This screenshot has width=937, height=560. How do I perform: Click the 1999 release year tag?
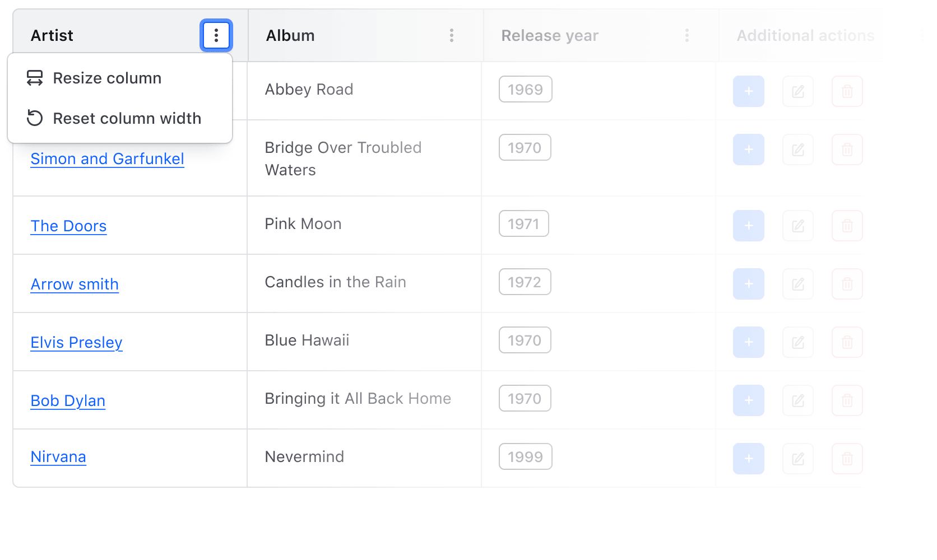pyautogui.click(x=525, y=457)
